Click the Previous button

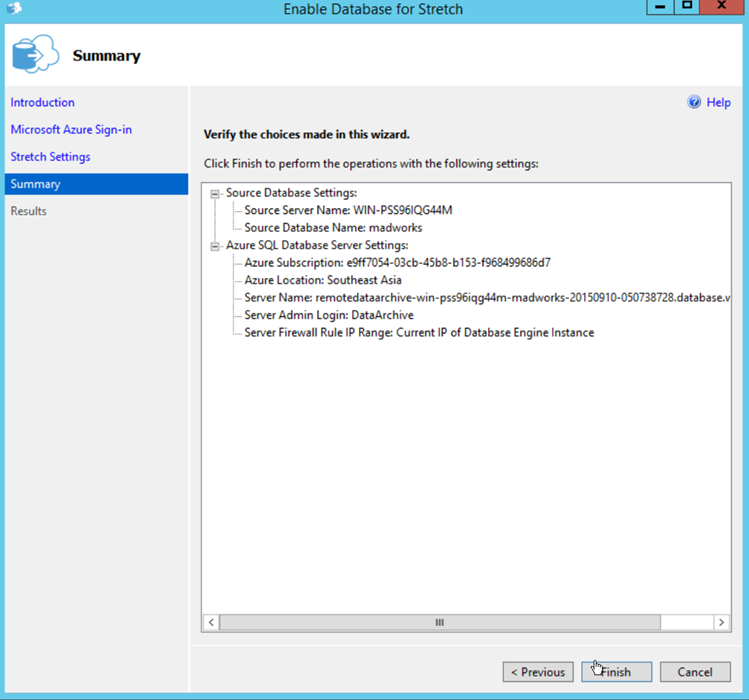point(538,672)
